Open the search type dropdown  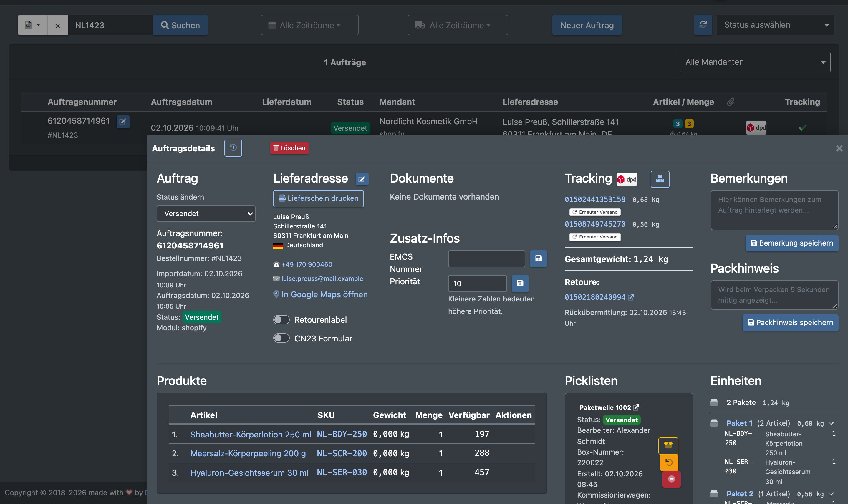coord(33,25)
